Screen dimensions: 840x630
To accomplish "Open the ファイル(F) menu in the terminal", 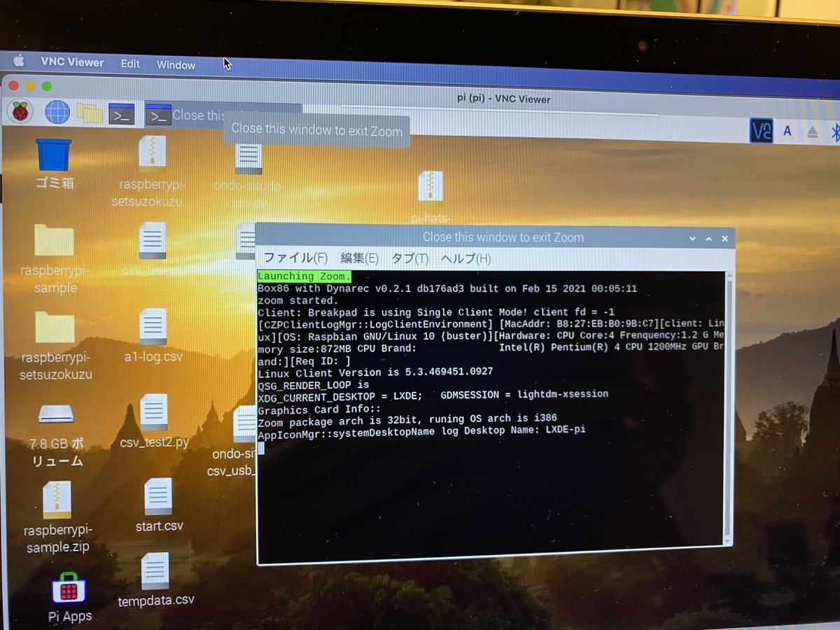I will click(295, 258).
